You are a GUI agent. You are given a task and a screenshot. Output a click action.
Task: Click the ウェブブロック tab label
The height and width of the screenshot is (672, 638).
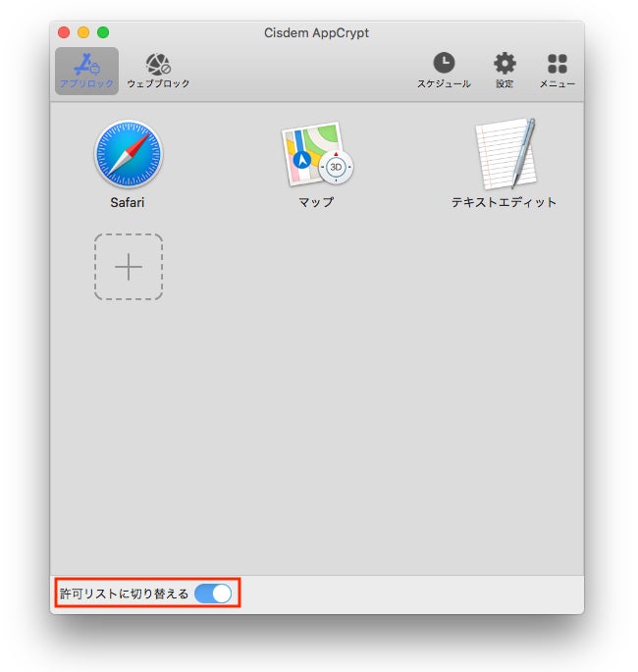coord(158,83)
